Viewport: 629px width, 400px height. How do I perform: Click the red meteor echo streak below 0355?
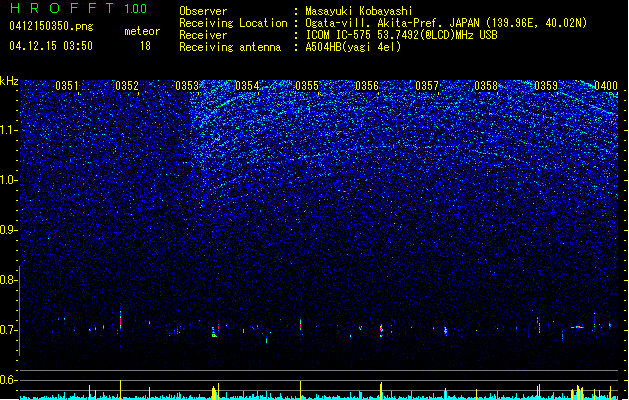tap(300, 324)
